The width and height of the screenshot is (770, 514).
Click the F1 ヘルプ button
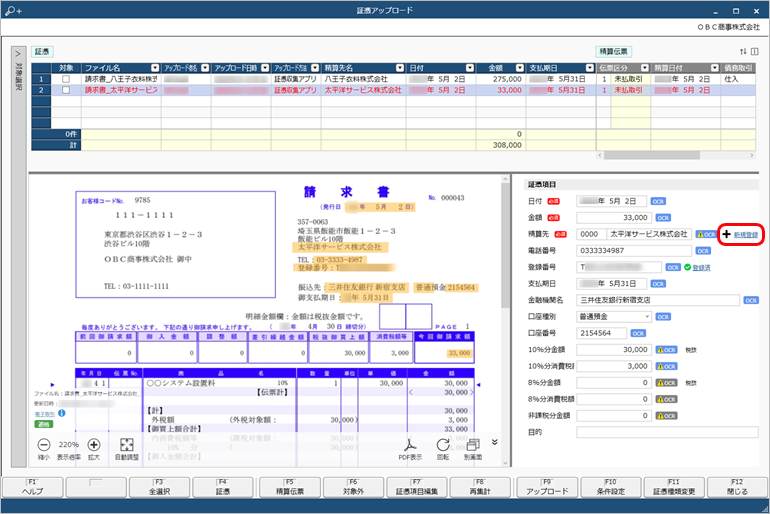point(33,487)
